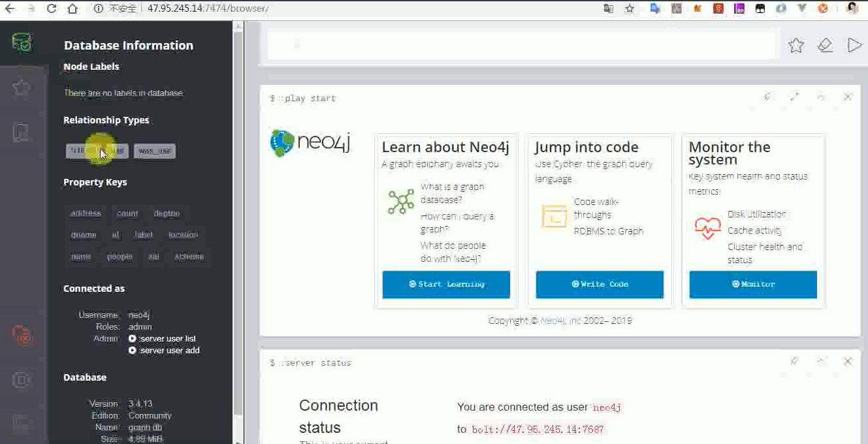Click the 'Learn about Neo4j' heading
This screenshot has height=444, width=868.
click(445, 148)
